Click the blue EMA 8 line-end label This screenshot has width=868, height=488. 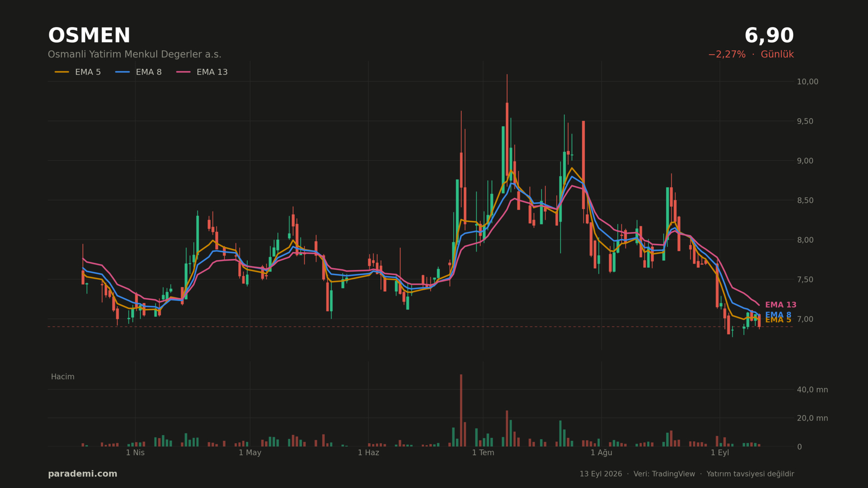point(778,315)
